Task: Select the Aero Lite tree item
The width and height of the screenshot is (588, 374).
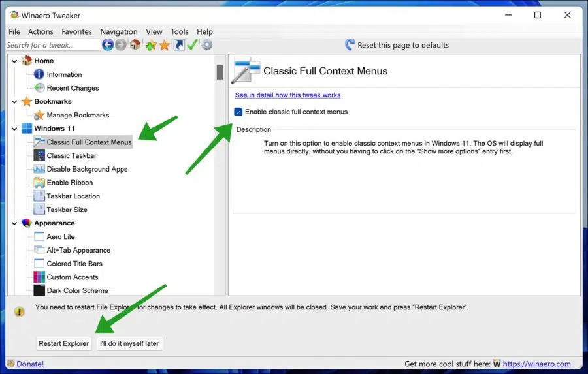Action: [x=61, y=236]
